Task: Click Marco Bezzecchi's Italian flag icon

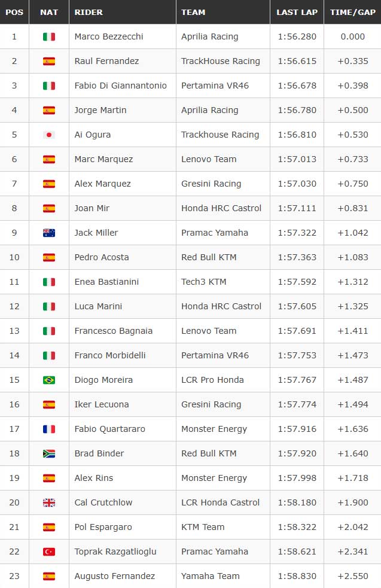Action: [x=49, y=36]
